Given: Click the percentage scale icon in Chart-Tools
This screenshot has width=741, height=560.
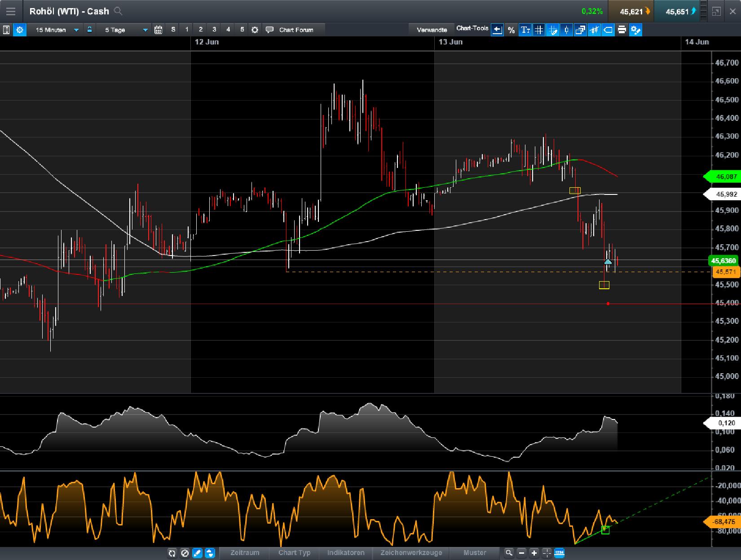Looking at the screenshot, I should click(511, 30).
